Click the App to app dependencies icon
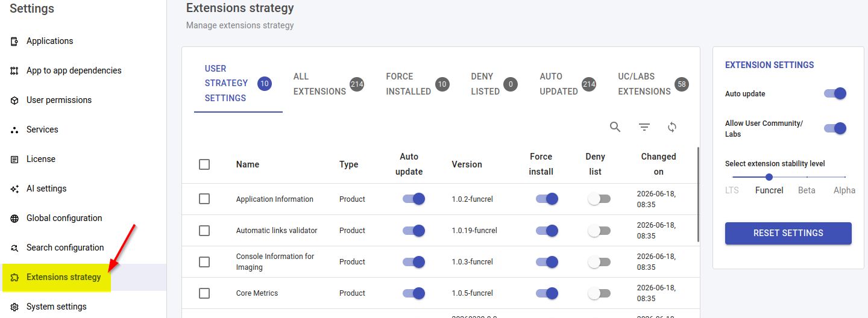868x318 pixels. (14, 70)
